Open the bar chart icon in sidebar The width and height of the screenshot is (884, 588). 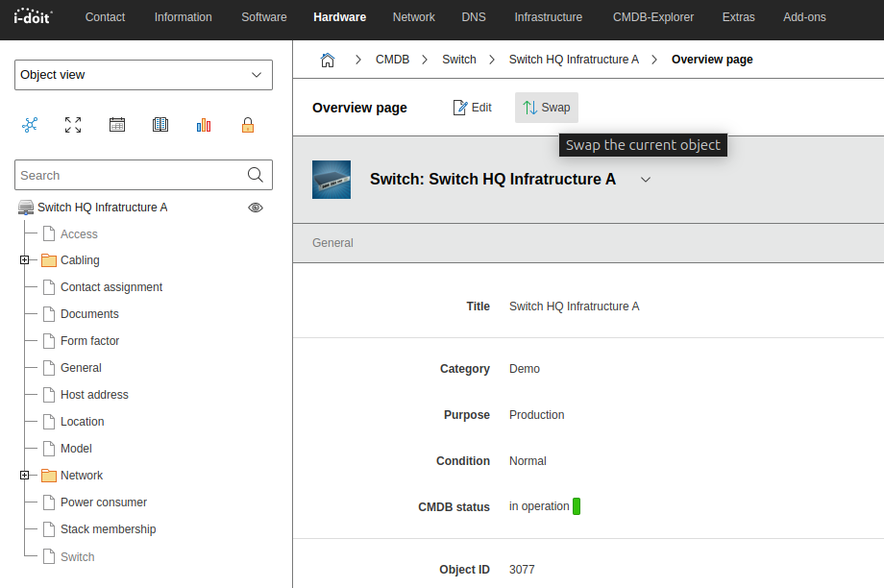(x=204, y=125)
